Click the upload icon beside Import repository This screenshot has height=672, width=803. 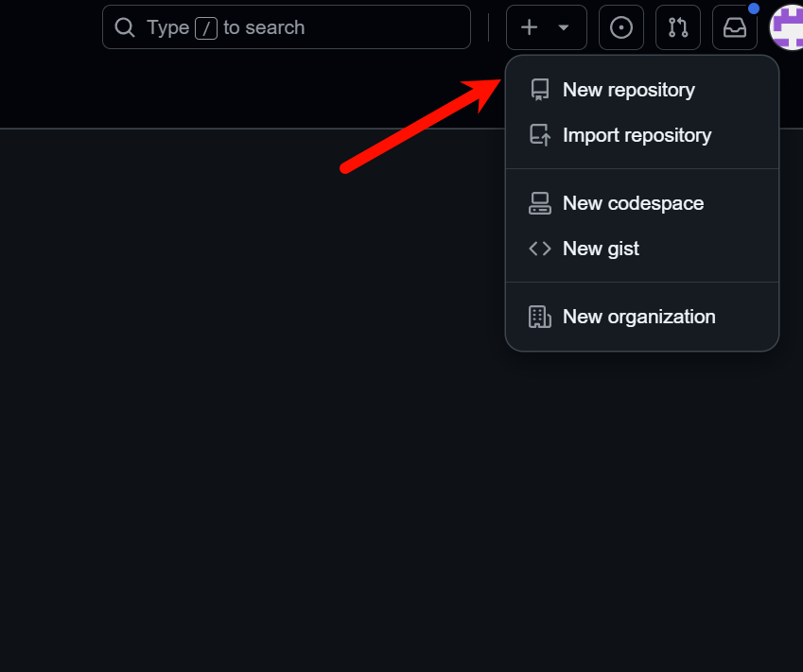pyautogui.click(x=540, y=135)
